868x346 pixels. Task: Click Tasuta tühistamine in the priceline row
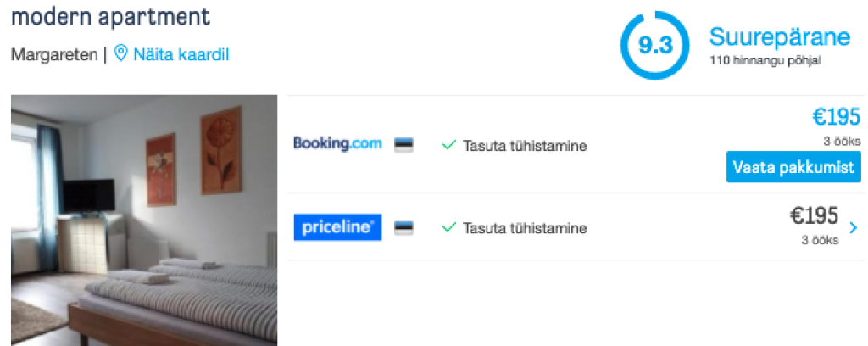click(x=524, y=228)
